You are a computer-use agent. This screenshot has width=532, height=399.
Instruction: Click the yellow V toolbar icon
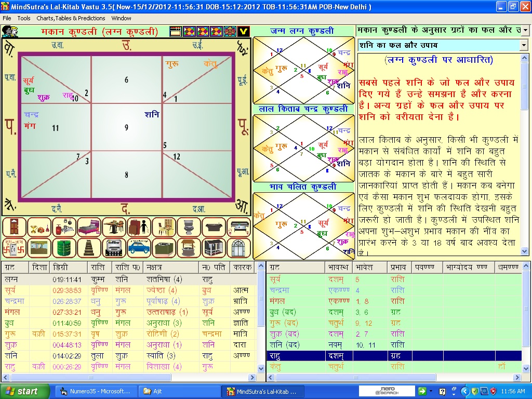(243, 32)
